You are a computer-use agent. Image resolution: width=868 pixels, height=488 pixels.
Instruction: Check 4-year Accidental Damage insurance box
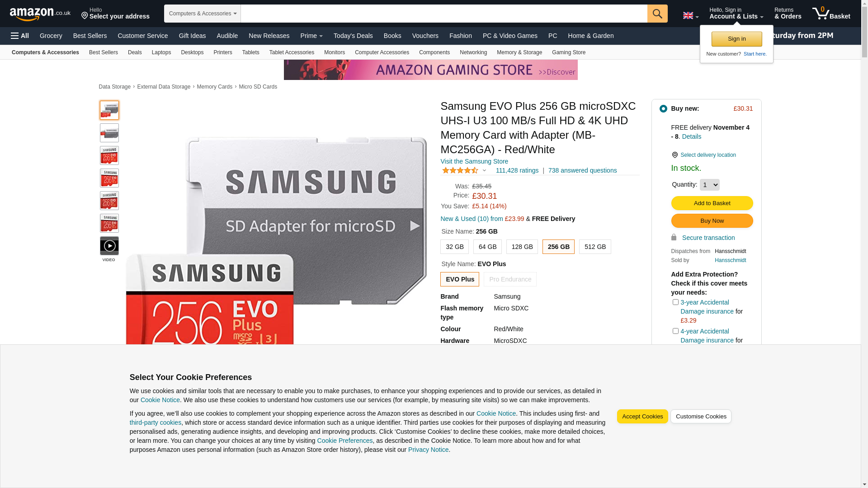(x=675, y=331)
